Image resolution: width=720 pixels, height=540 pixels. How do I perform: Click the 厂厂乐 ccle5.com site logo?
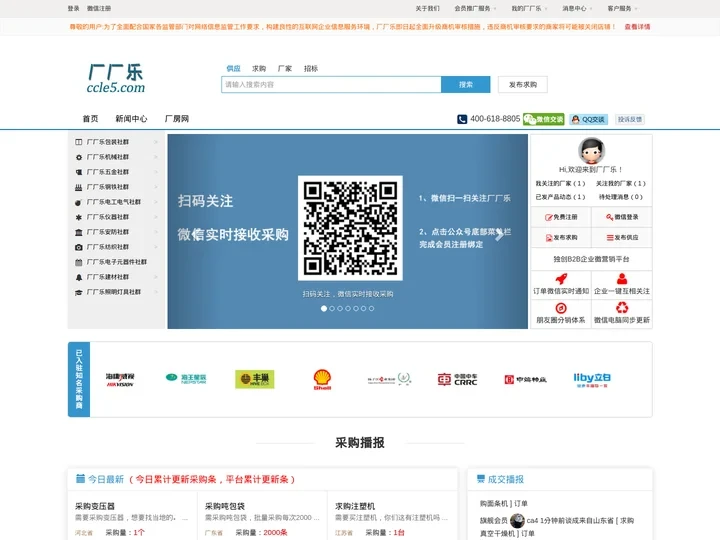click(116, 79)
